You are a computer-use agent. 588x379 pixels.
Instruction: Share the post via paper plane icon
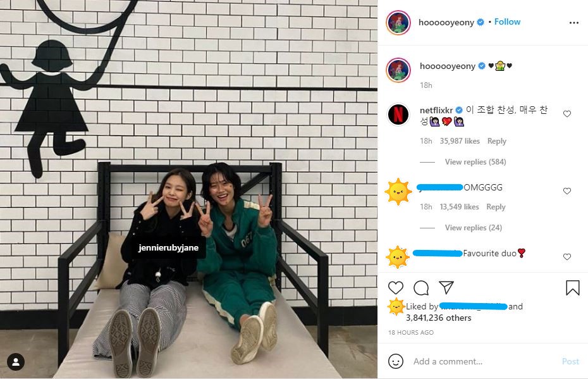tap(446, 287)
